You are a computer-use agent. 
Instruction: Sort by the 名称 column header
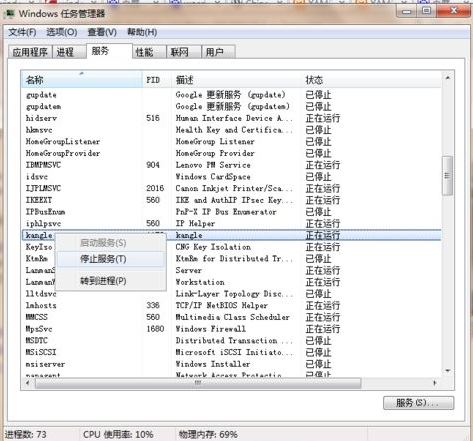tap(82, 80)
